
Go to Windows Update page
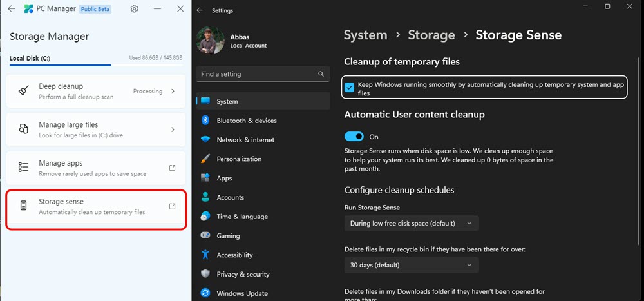coord(263,293)
